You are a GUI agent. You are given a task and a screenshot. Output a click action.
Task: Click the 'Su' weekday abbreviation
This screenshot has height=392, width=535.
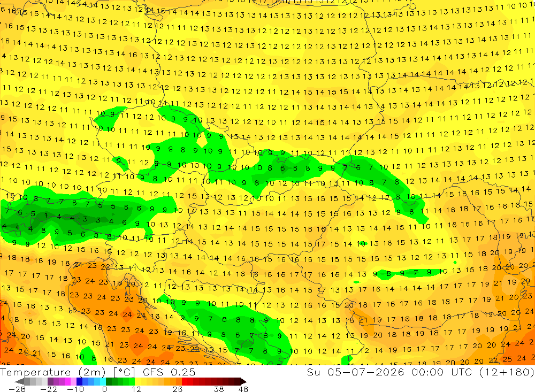(313, 372)
